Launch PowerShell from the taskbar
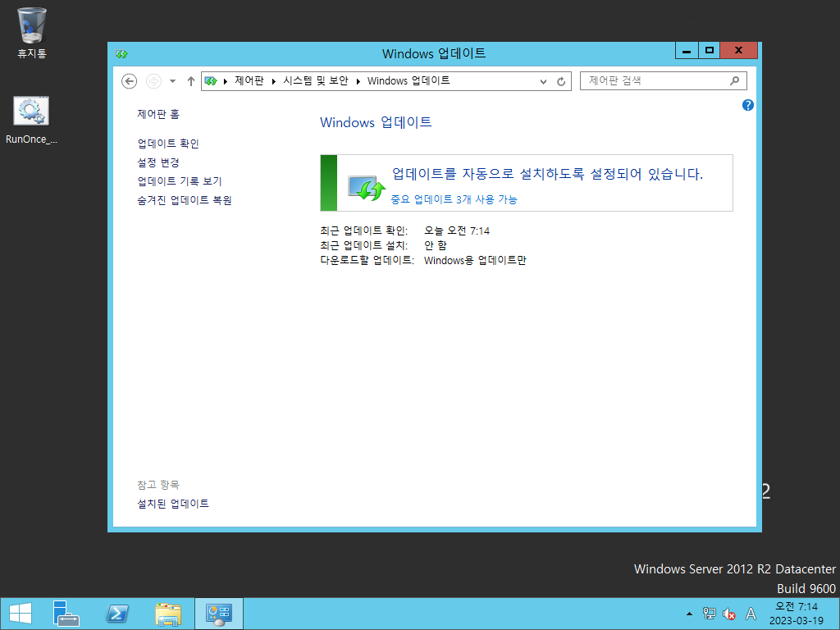 pyautogui.click(x=117, y=614)
